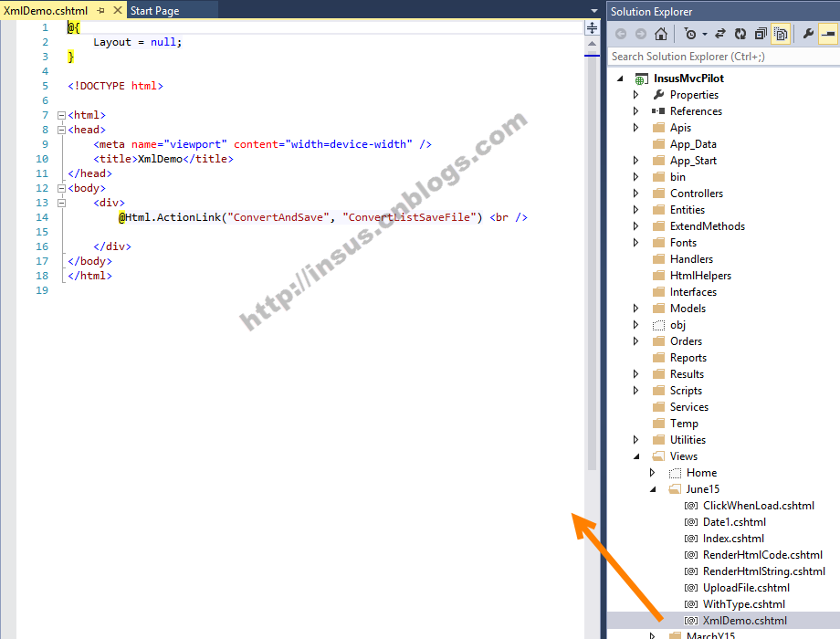This screenshot has width=840, height=639.
Task: Click Sync with Active Document icon
Action: pyautogui.click(x=720, y=34)
